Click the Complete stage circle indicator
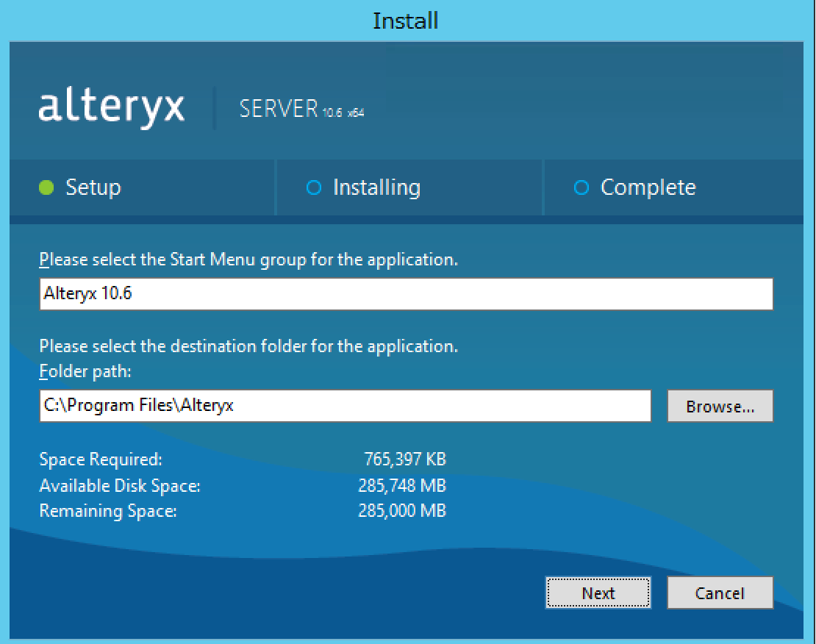Screen dimensions: 816x644 tap(581, 187)
